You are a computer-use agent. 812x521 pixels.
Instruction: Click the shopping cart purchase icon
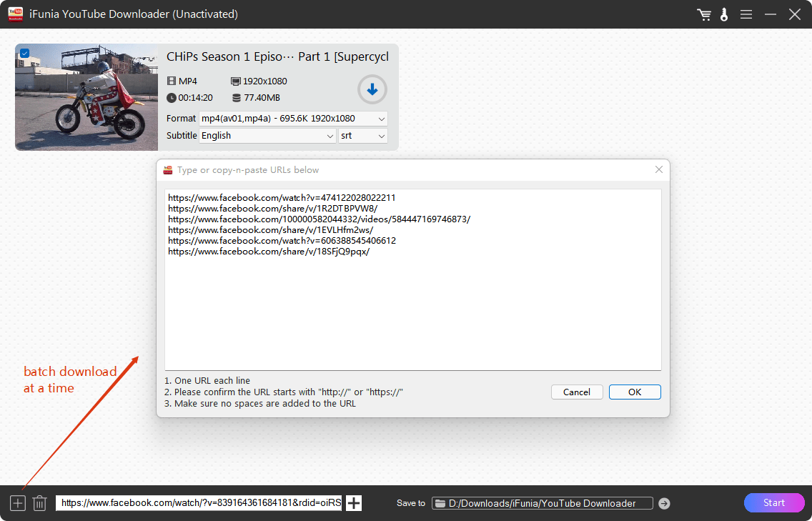pyautogui.click(x=704, y=14)
